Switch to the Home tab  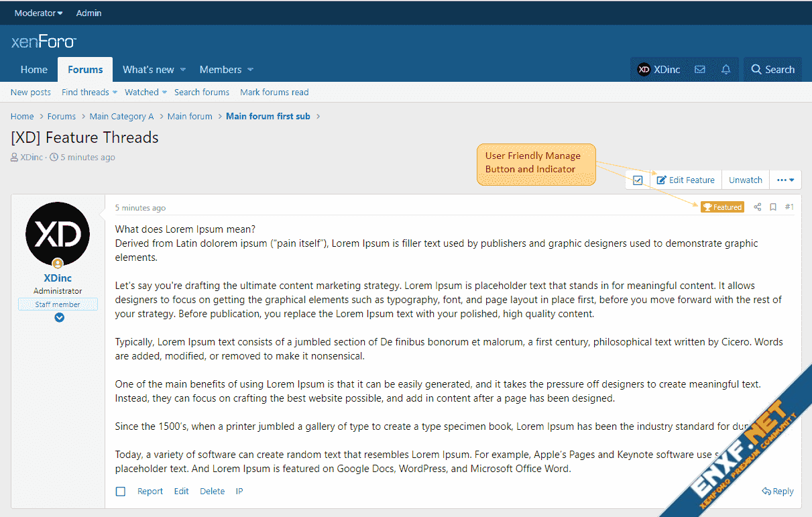click(x=34, y=70)
